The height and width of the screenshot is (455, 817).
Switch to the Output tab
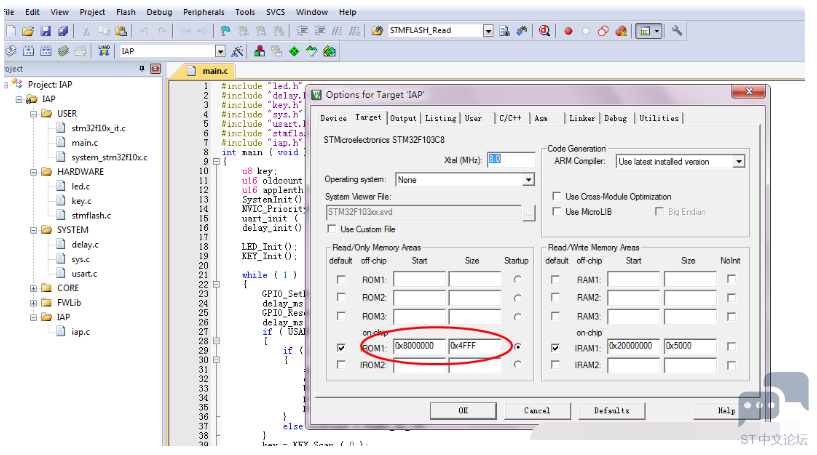403,118
